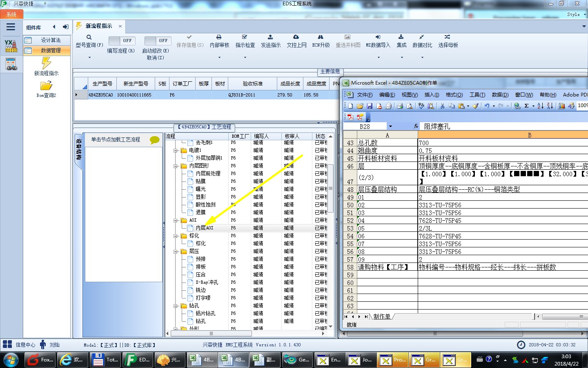588x368 pixels.
Task: Click Excel Undo arrow icon
Action: tap(487, 106)
